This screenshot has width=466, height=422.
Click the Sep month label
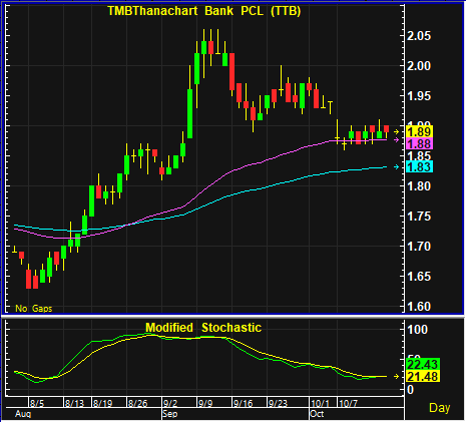[170, 414]
